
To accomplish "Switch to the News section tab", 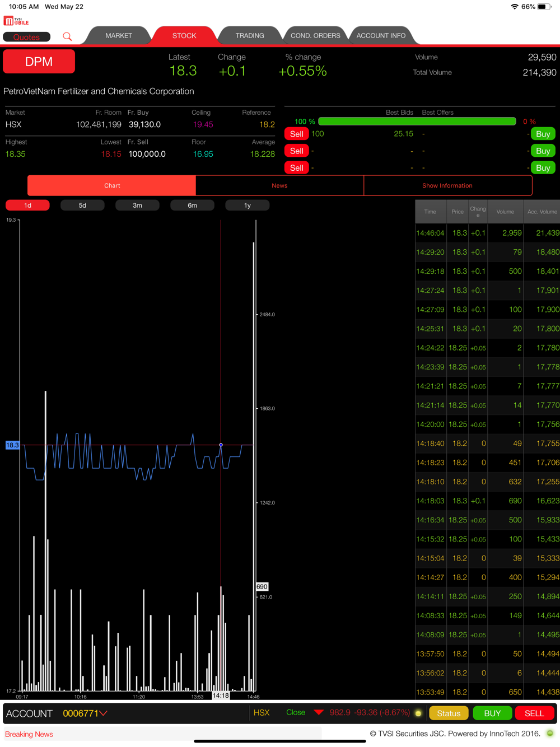I will pos(279,185).
